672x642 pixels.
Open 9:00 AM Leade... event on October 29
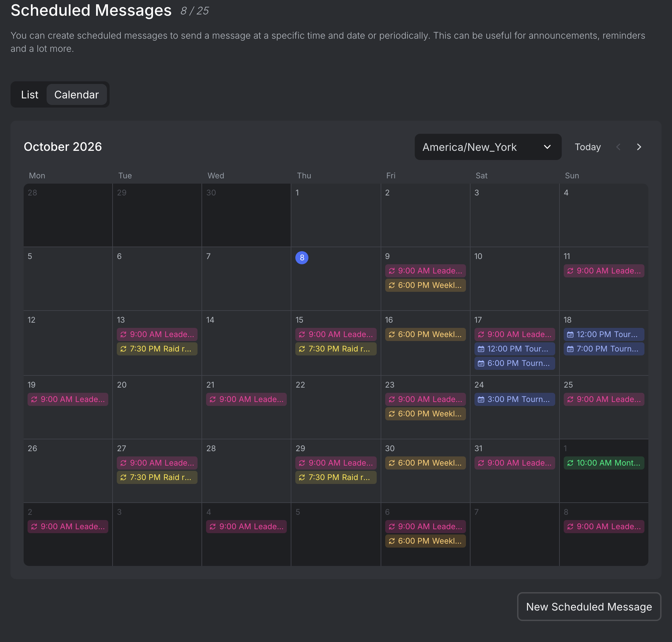pos(336,463)
